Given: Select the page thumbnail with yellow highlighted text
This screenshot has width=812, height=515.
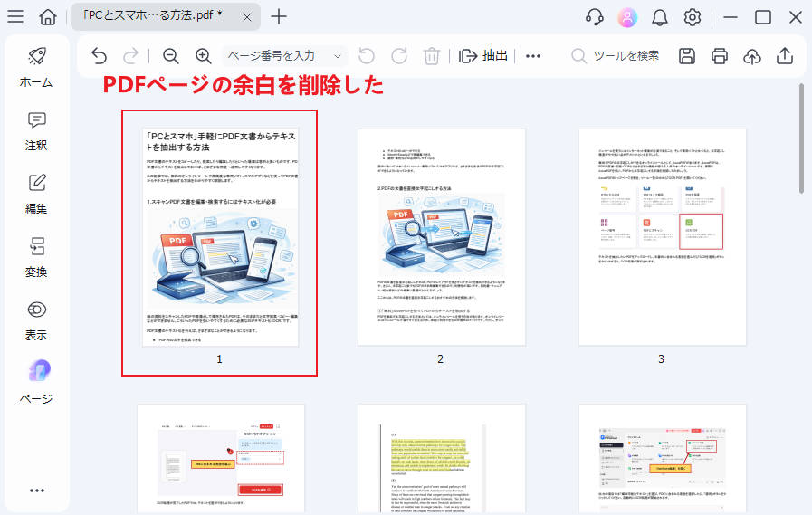Looking at the screenshot, I should click(x=442, y=460).
